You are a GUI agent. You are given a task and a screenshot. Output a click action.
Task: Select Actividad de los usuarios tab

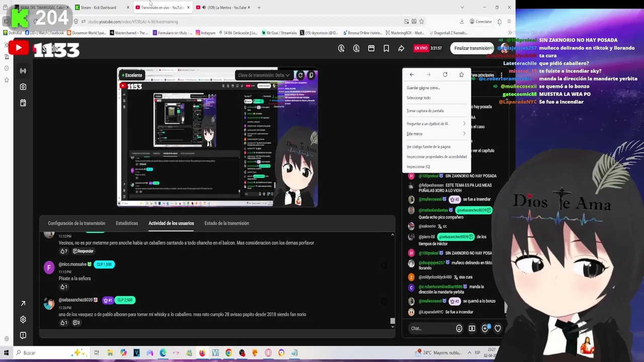pos(171,223)
